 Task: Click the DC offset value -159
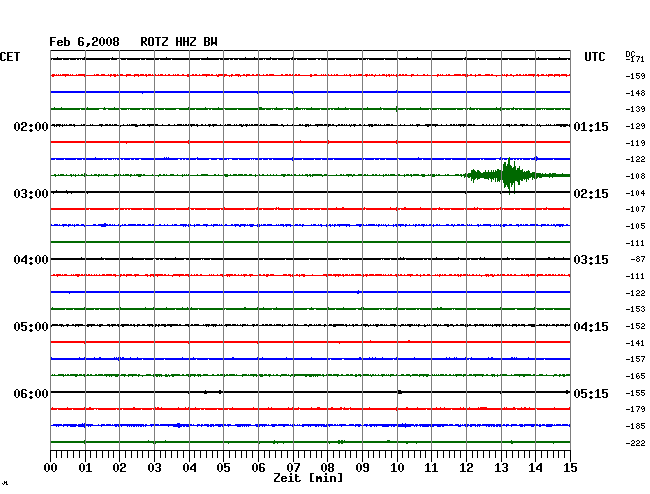[x=635, y=76]
